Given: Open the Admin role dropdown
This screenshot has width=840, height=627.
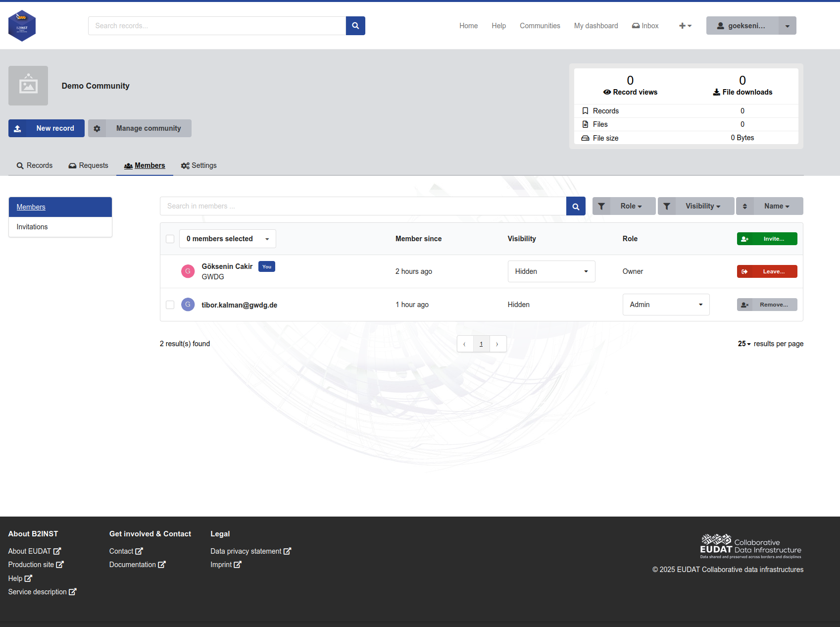Looking at the screenshot, I should point(666,305).
